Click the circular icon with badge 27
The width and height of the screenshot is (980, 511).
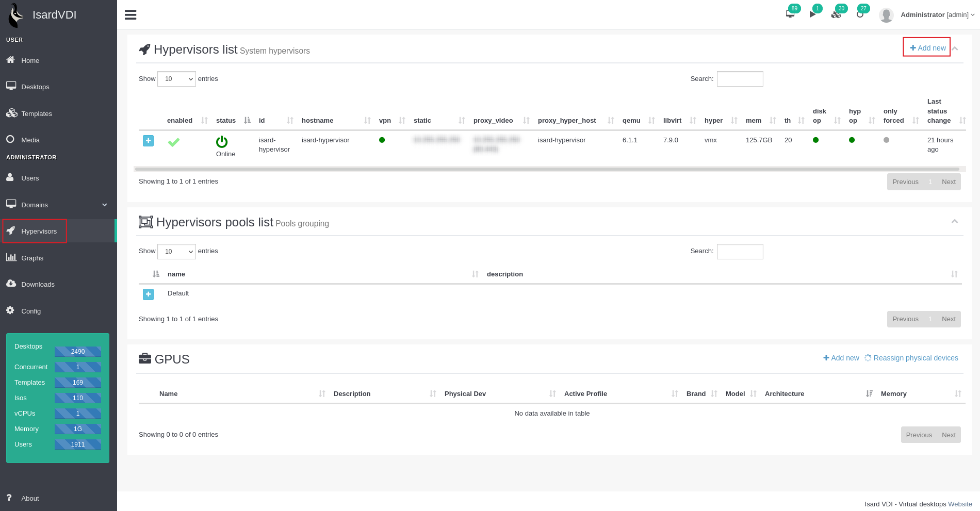860,14
